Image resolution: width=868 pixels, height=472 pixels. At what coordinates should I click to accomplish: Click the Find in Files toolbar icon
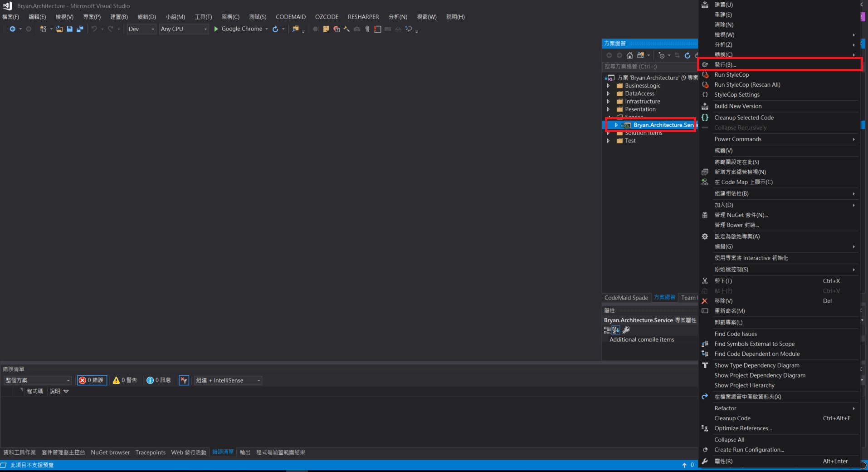[296, 29]
